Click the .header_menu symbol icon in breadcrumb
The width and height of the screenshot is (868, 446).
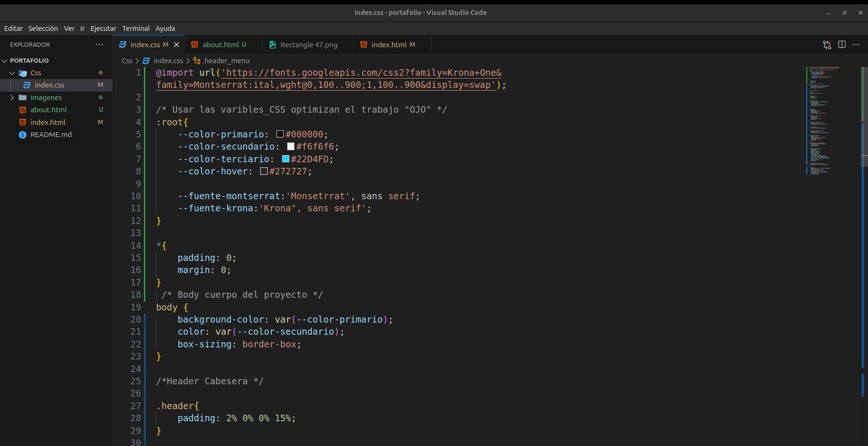click(197, 60)
